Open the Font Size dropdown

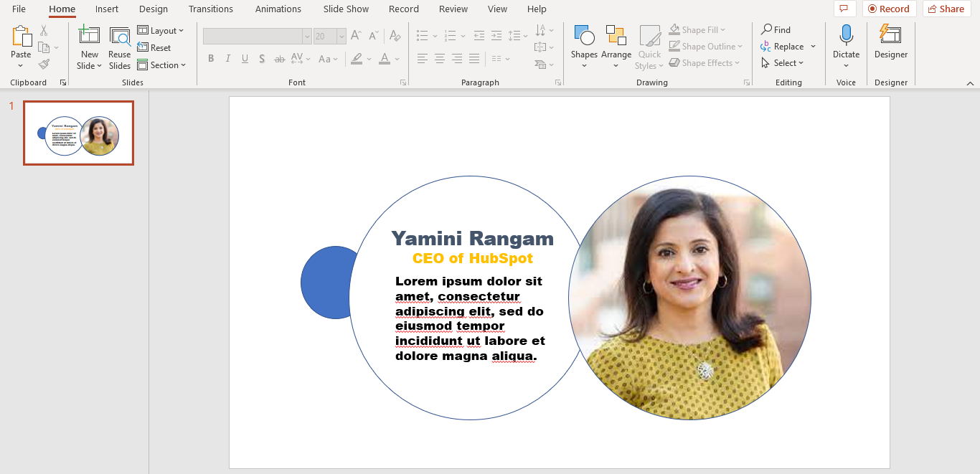point(341,36)
